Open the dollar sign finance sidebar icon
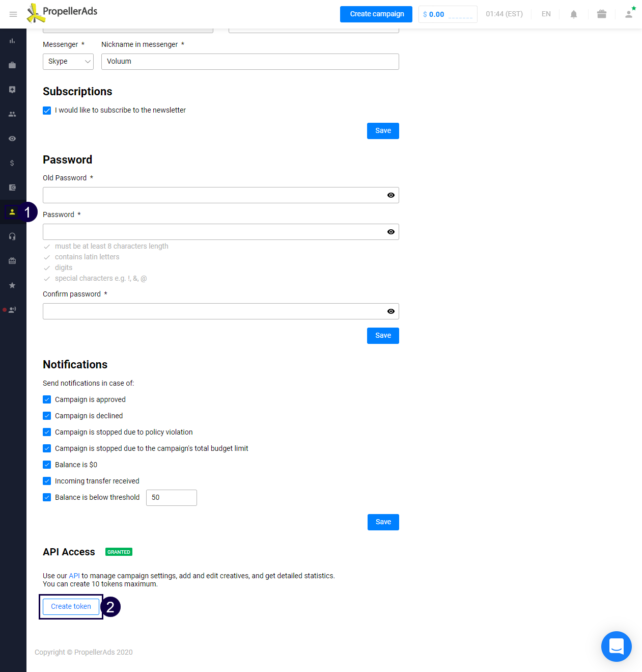This screenshot has width=642, height=672. tap(12, 163)
